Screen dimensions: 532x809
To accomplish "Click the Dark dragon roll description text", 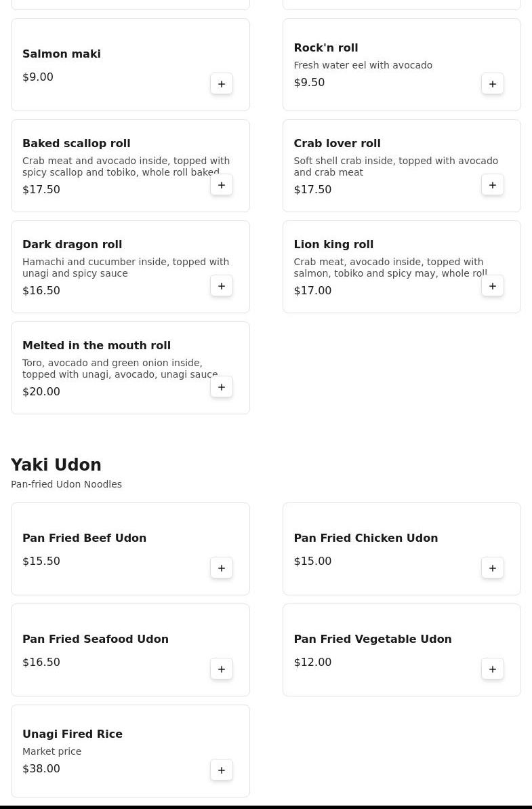I will tap(125, 268).
